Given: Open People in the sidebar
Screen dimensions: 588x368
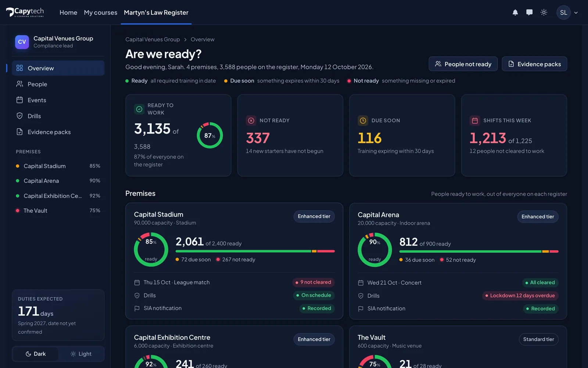Looking at the screenshot, I should pos(58,84).
